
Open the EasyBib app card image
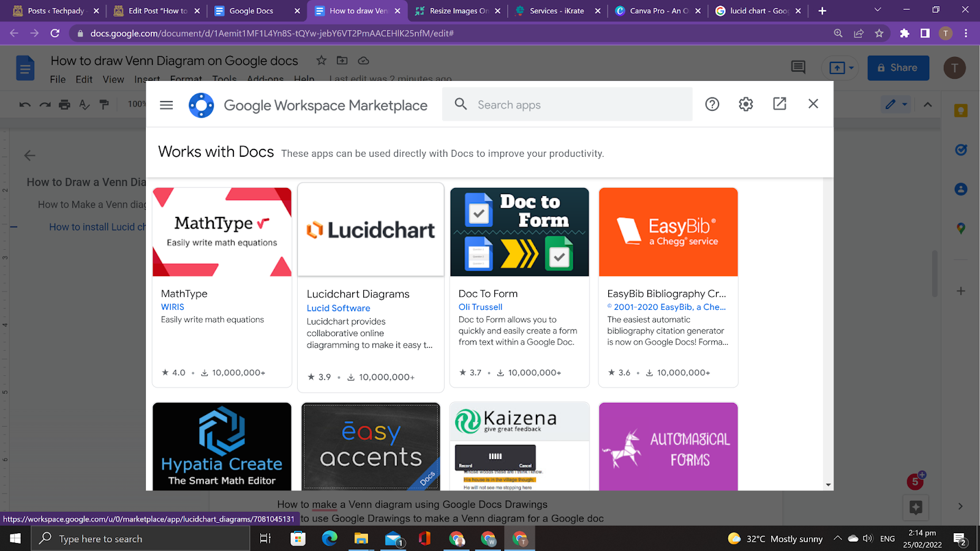[x=668, y=232]
